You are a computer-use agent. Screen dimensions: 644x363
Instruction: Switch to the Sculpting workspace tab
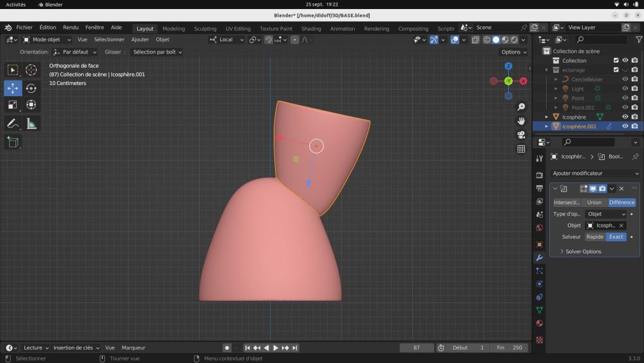(205, 28)
